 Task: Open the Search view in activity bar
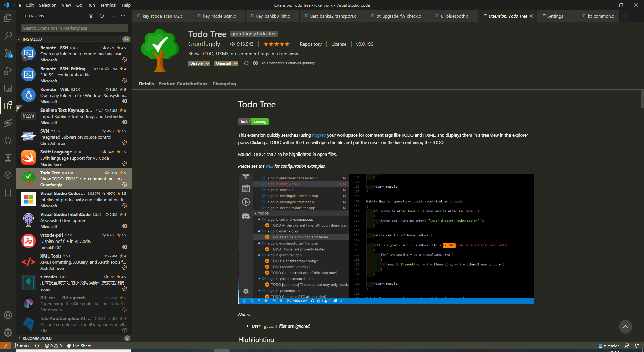pos(8,35)
